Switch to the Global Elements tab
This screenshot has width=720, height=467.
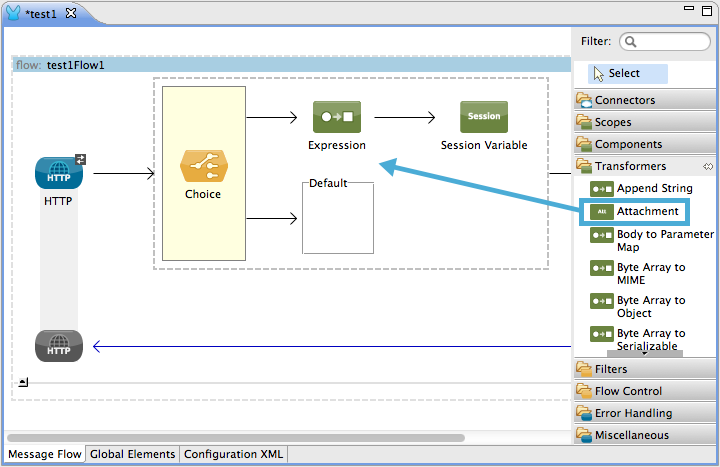point(132,454)
